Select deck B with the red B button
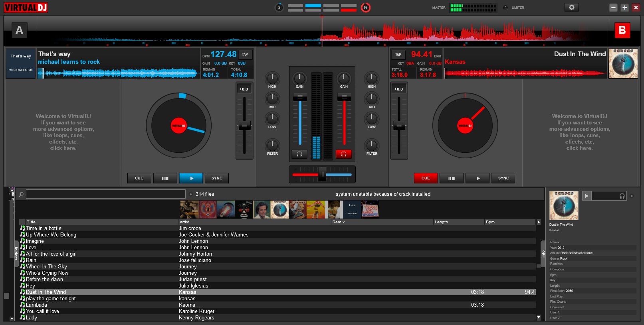This screenshot has width=644, height=325. tap(622, 30)
